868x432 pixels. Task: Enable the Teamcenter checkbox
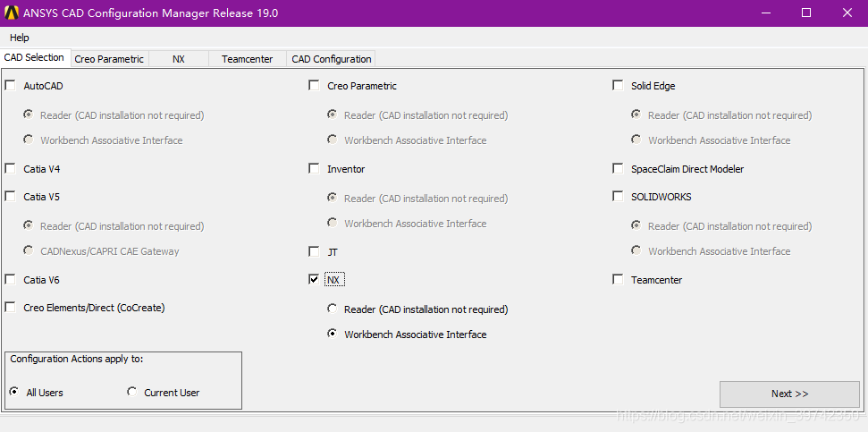618,279
